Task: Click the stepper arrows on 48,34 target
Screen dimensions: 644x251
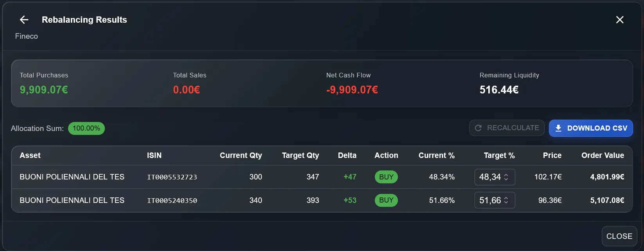Action: 506,177
